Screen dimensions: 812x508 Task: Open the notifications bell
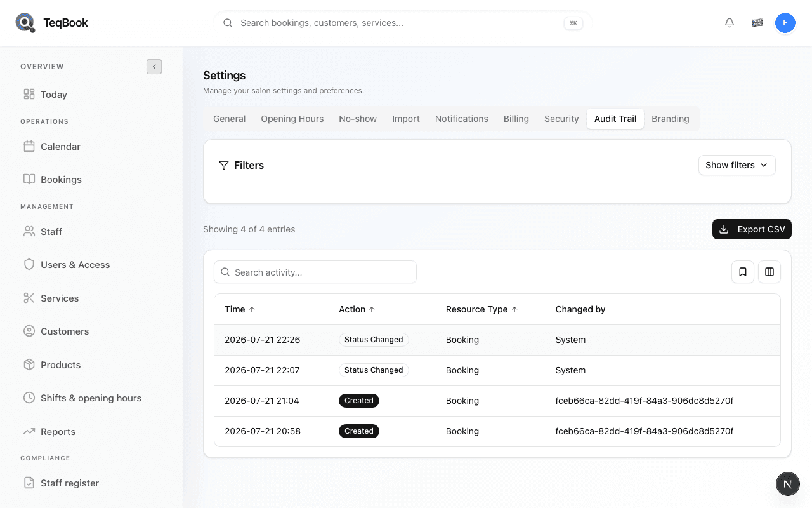pyautogui.click(x=730, y=23)
